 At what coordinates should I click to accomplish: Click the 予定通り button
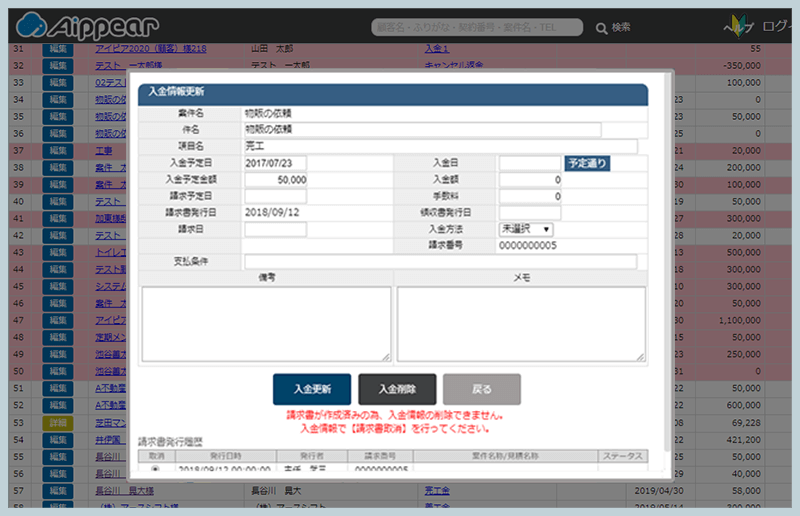[x=587, y=163]
